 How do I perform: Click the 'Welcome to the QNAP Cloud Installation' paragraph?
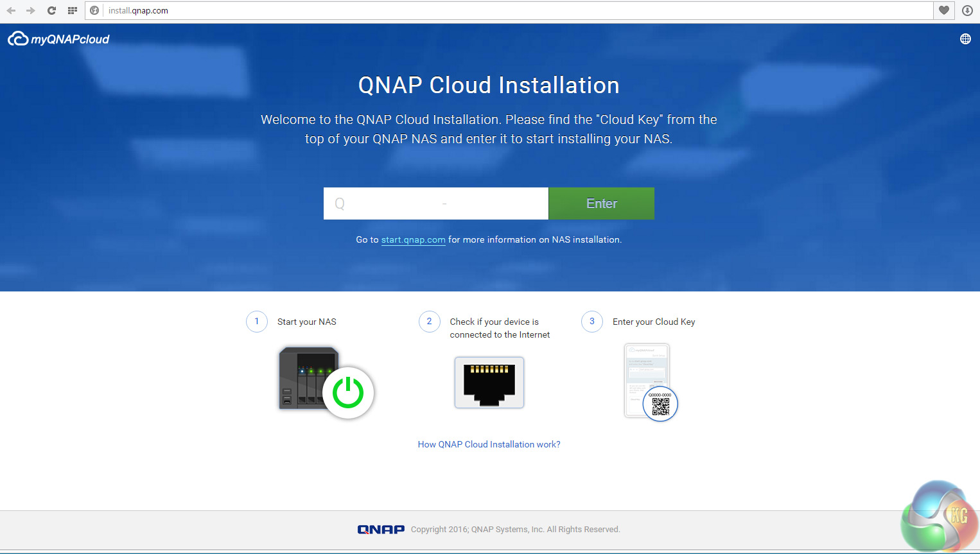click(x=489, y=129)
